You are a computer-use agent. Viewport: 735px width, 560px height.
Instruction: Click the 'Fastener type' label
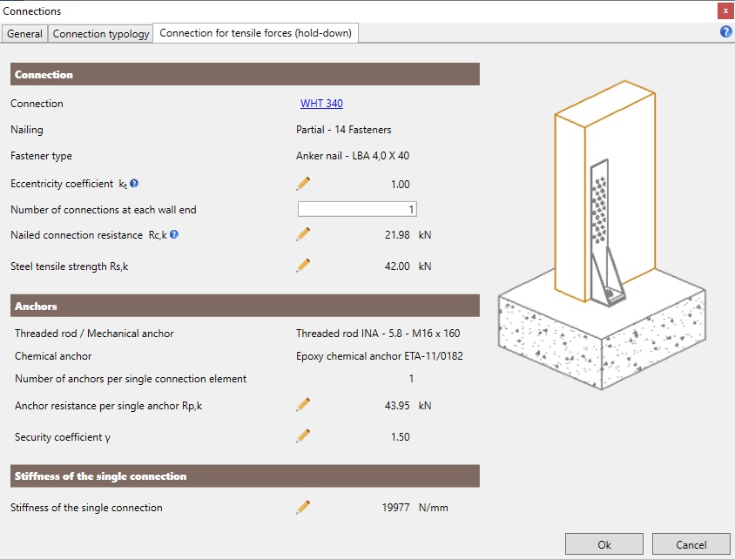point(41,156)
